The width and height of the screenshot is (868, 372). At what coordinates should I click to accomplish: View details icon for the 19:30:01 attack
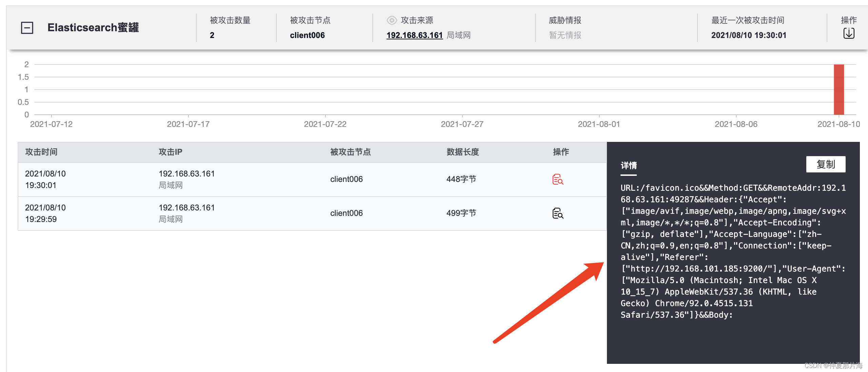[x=558, y=179]
